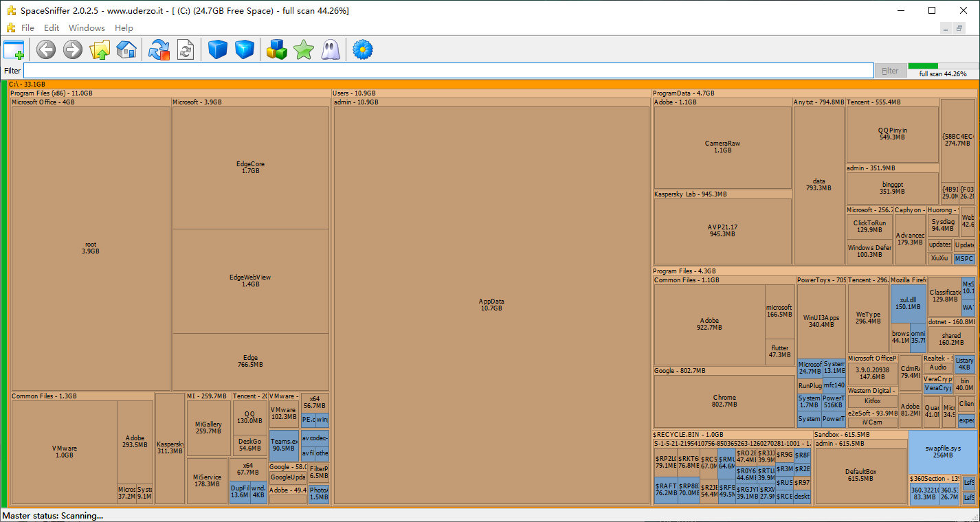The height and width of the screenshot is (522, 980).
Task: Click the folder with green up arrow icon
Action: tap(100, 49)
